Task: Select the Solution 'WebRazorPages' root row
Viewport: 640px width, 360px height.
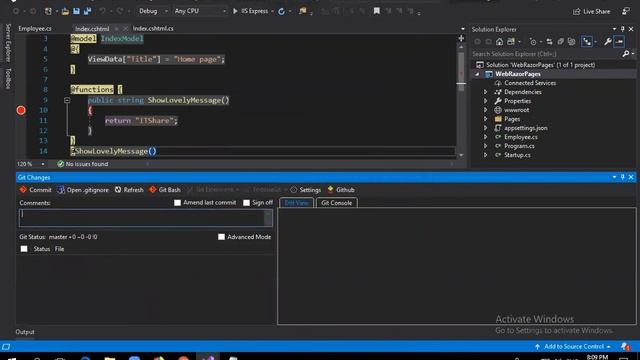Action: tap(540, 65)
